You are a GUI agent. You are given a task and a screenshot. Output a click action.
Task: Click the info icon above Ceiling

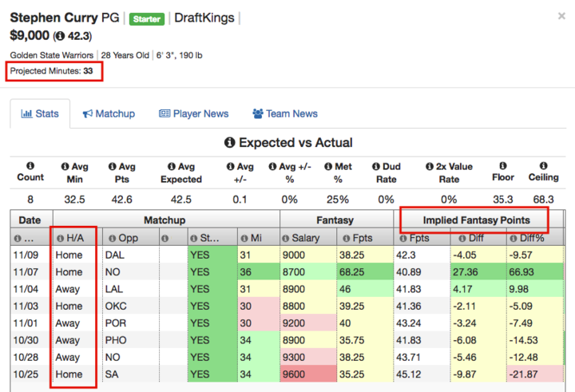[x=543, y=167]
